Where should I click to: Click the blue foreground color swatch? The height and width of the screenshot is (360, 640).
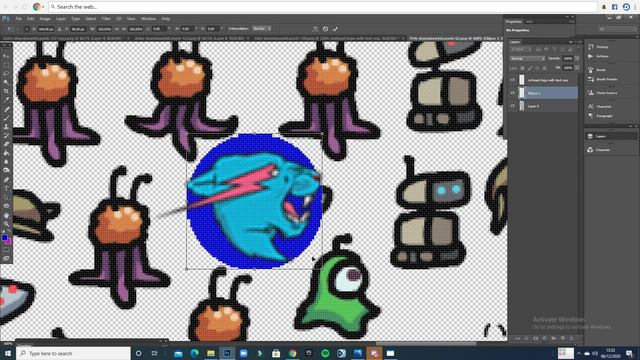click(x=4, y=238)
